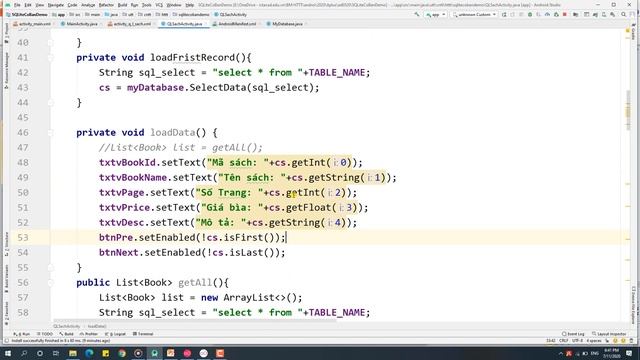The image size is (640, 360).
Task: Open Microsoft Edge from the taskbar
Action: click(x=89, y=353)
